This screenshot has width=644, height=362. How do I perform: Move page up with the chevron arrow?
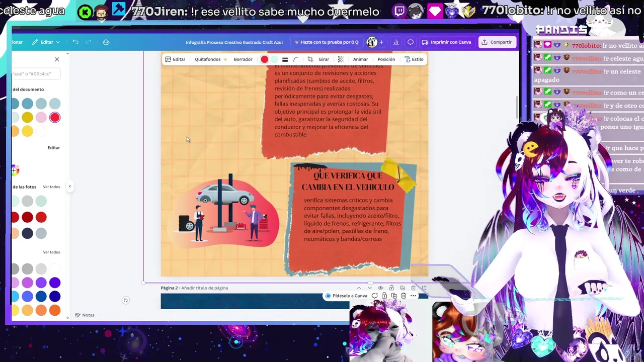click(x=359, y=288)
